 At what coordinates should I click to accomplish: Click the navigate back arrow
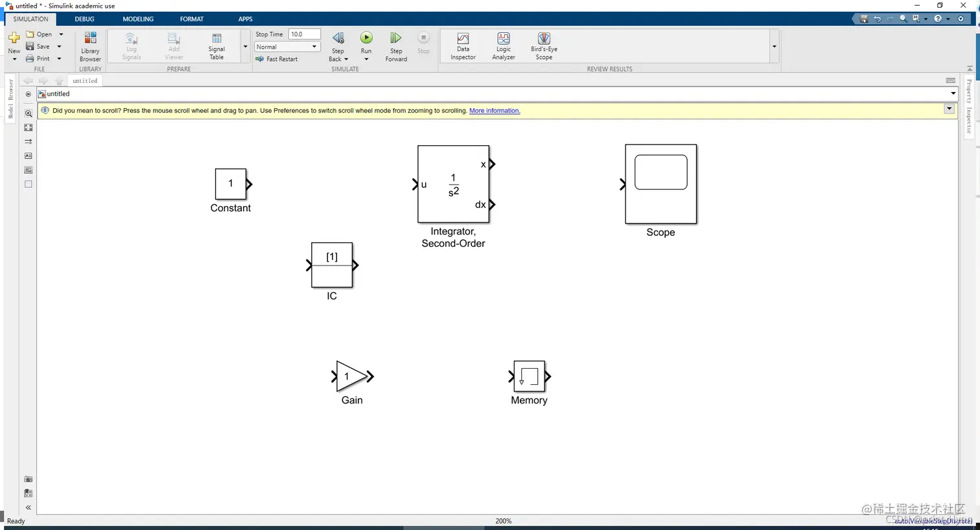click(27, 81)
